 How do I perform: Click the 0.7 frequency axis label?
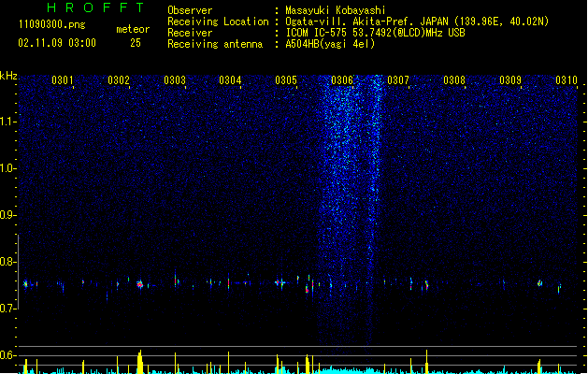click(x=8, y=309)
